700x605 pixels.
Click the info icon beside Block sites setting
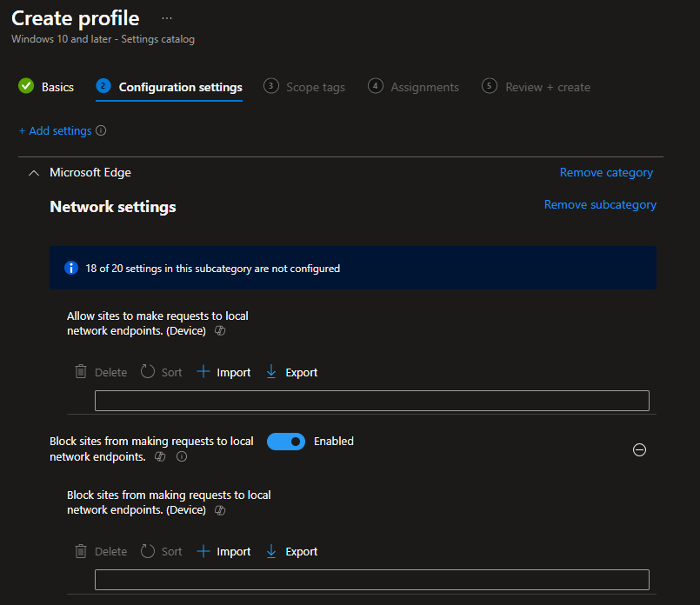[182, 456]
